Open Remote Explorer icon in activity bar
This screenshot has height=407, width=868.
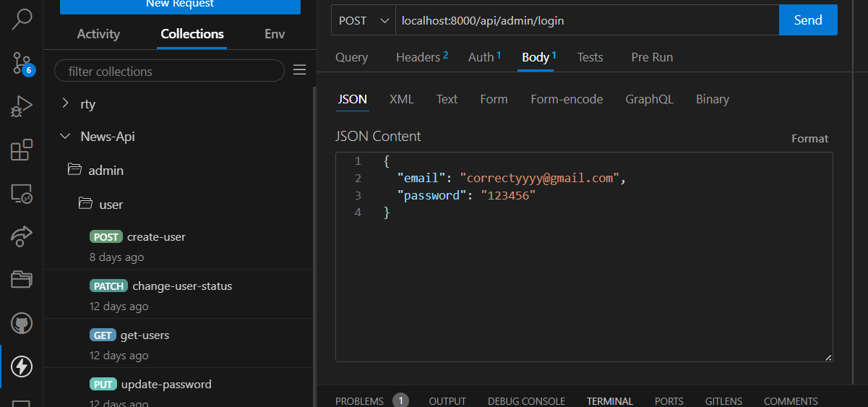coord(21,193)
